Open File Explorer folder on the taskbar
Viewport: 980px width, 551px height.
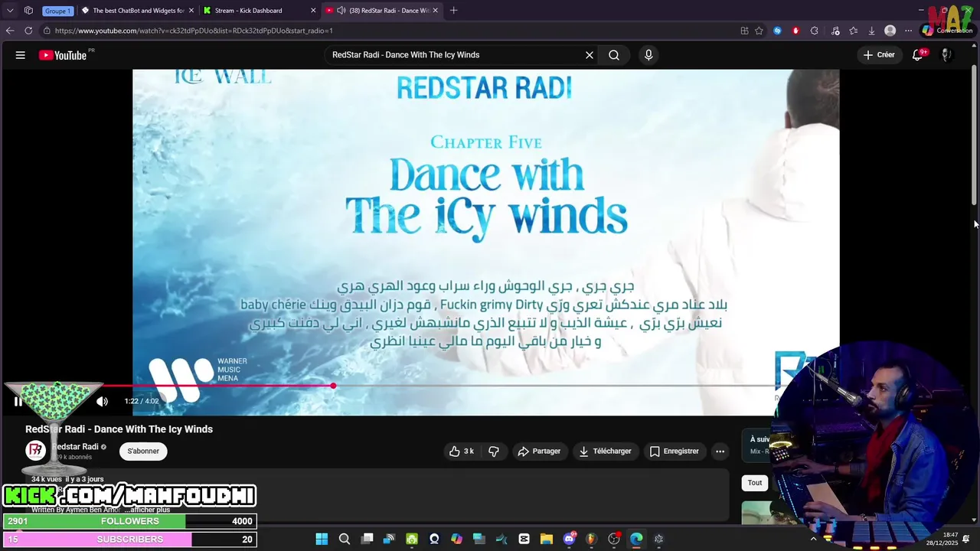click(x=547, y=539)
